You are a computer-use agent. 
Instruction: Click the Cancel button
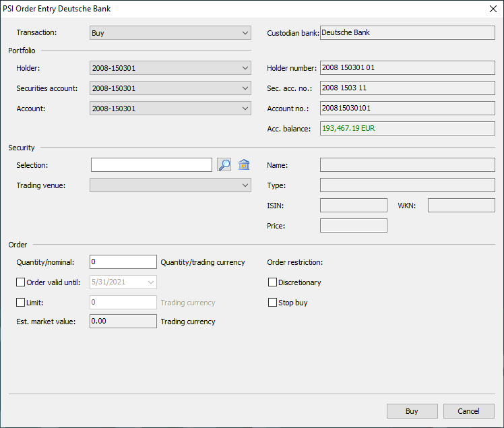[468, 411]
